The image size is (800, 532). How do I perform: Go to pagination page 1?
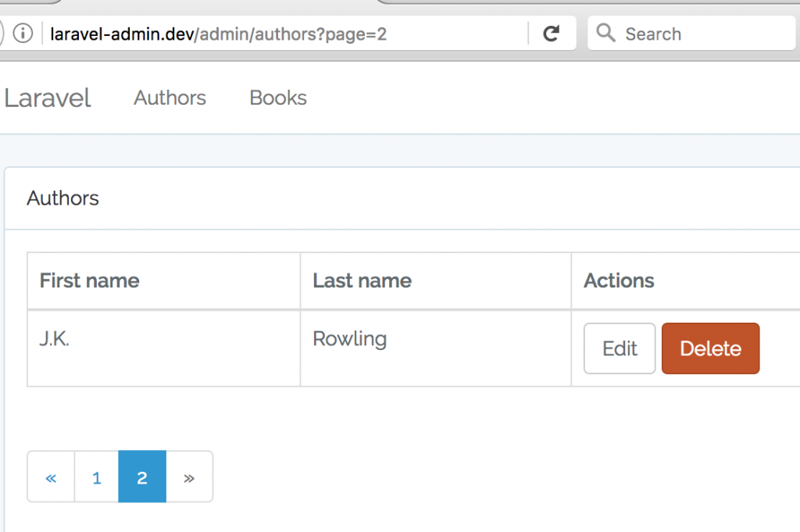[96, 477]
